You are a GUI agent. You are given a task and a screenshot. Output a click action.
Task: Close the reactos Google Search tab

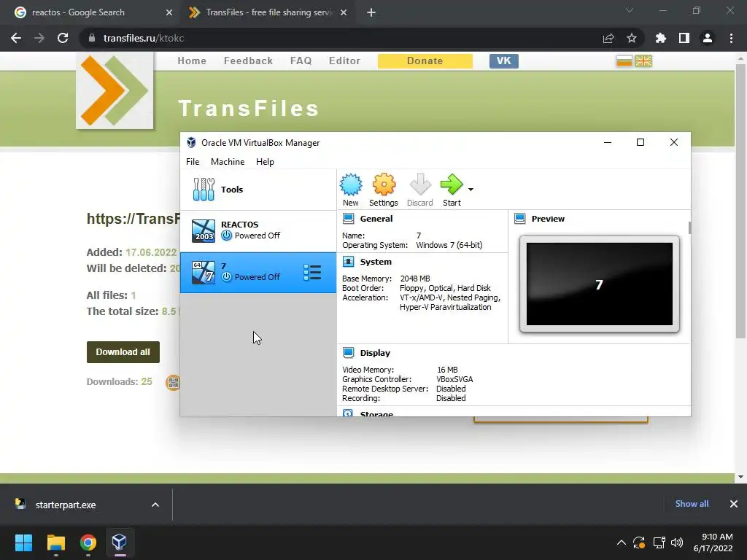[169, 12]
